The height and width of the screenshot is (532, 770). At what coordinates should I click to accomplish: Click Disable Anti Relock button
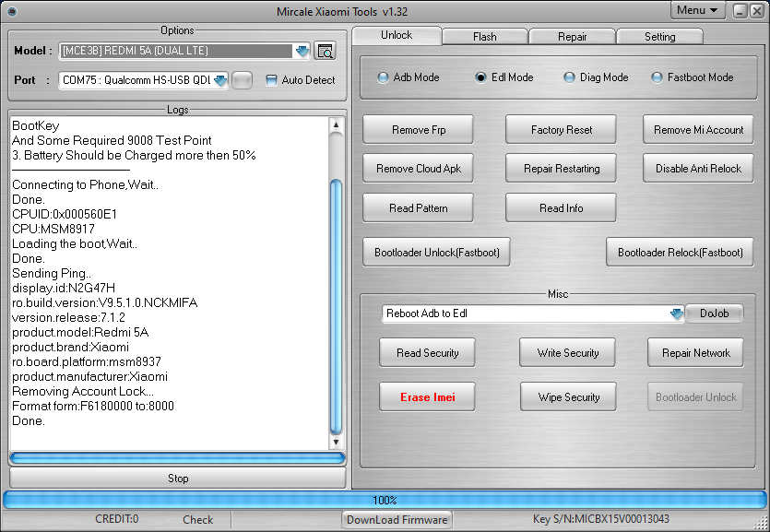[698, 169]
